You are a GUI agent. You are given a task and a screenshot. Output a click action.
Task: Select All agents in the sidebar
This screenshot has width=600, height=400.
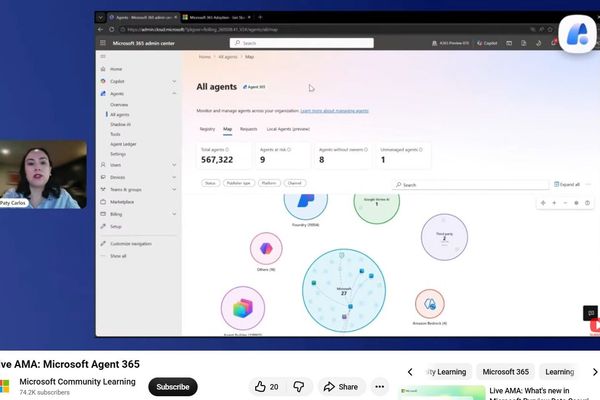(120, 114)
